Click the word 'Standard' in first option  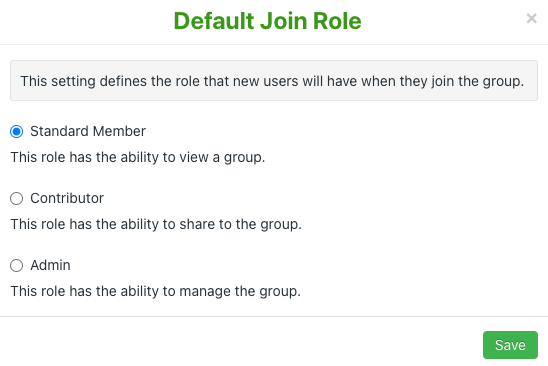point(59,131)
